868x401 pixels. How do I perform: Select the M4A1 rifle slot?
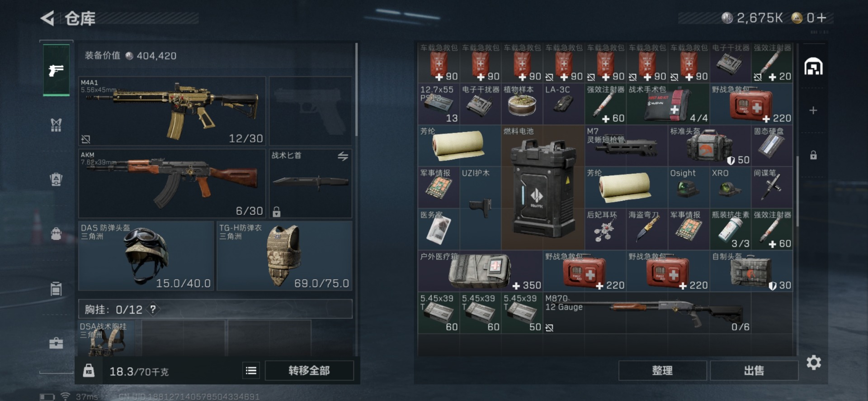(x=172, y=111)
